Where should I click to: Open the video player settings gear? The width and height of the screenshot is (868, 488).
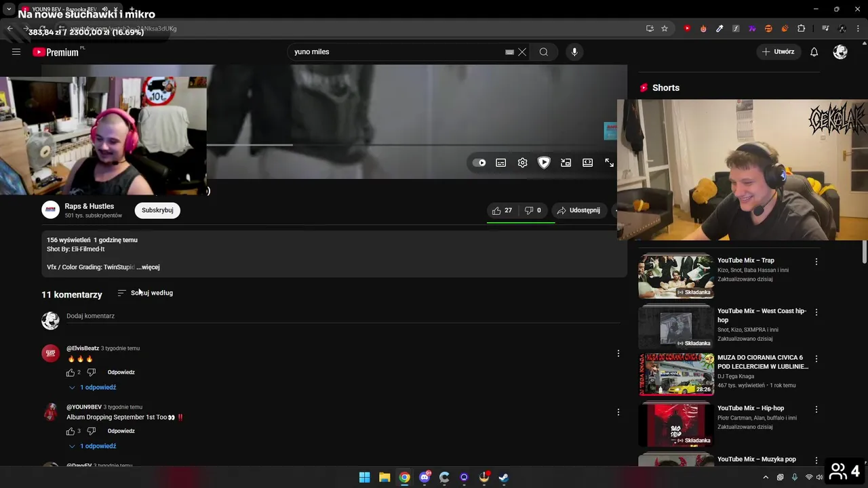click(522, 163)
